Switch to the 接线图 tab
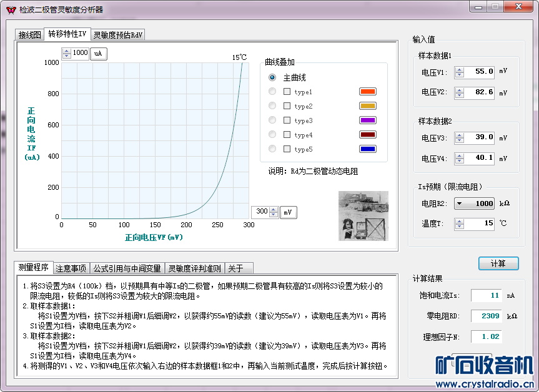This screenshot has height=392, width=539. pos(30,35)
